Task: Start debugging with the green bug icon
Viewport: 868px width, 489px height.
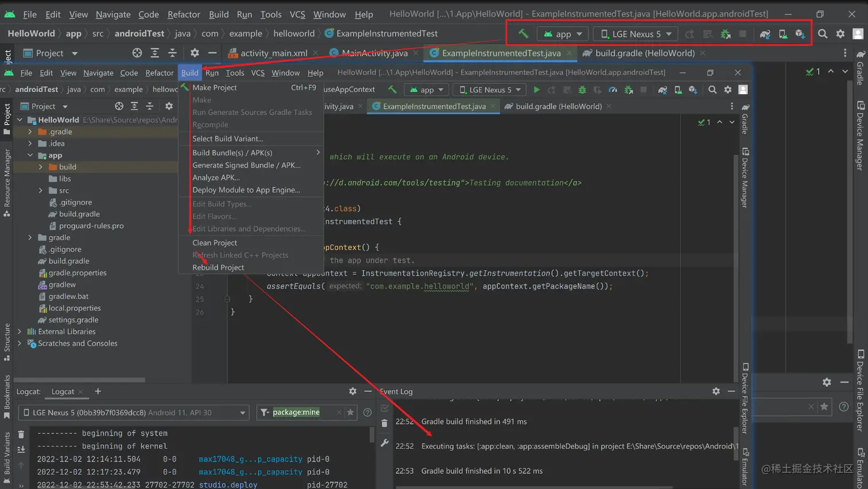Action: [582, 90]
